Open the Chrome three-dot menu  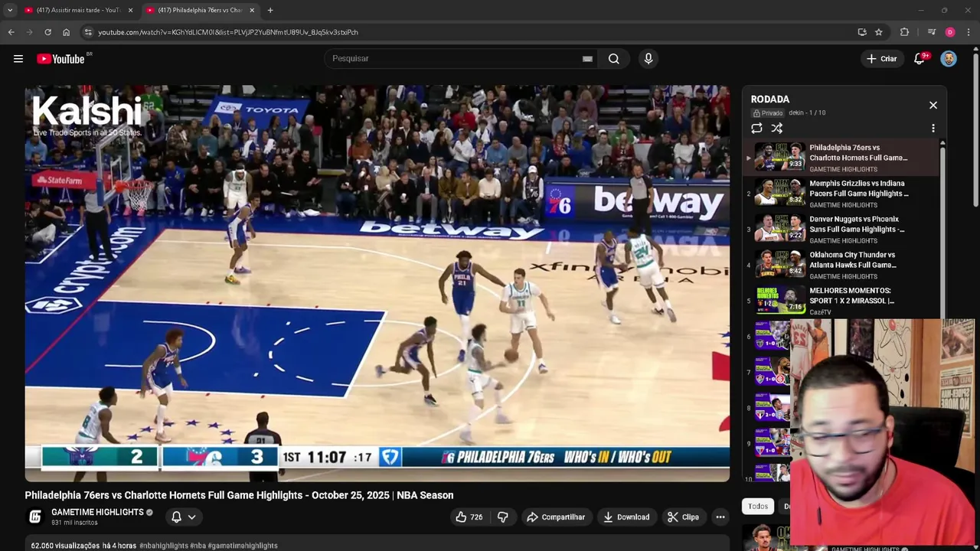pos(969,32)
